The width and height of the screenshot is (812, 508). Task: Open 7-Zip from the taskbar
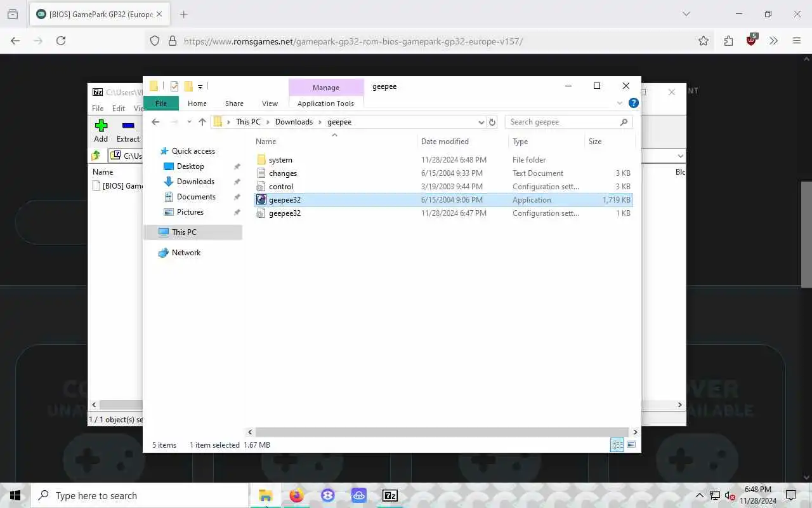coord(390,495)
